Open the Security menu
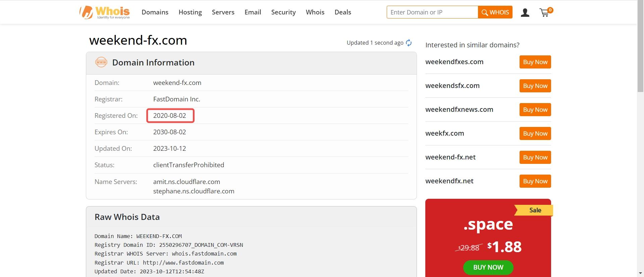The image size is (644, 277). pos(283,12)
